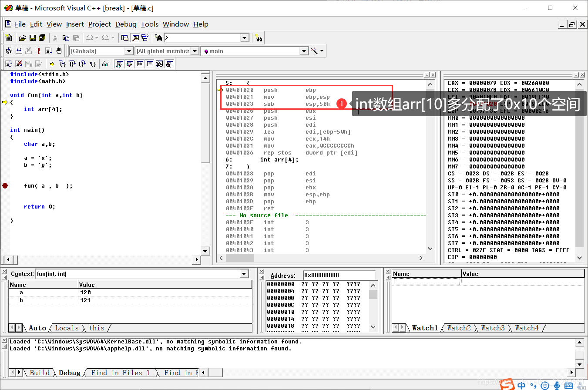Viewport: 588px width, 390px height.
Task: Click the Search binoculars icon
Action: pyautogui.click(x=259, y=38)
